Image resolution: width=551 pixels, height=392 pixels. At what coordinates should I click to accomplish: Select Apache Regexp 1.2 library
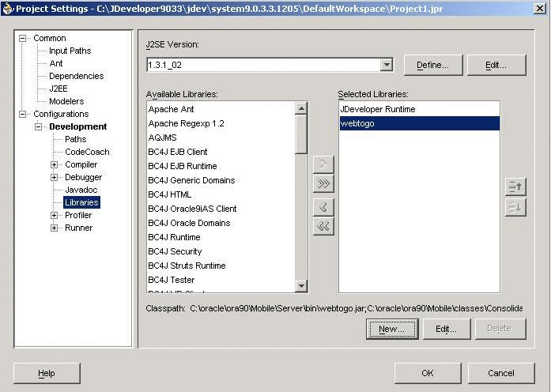(221, 123)
